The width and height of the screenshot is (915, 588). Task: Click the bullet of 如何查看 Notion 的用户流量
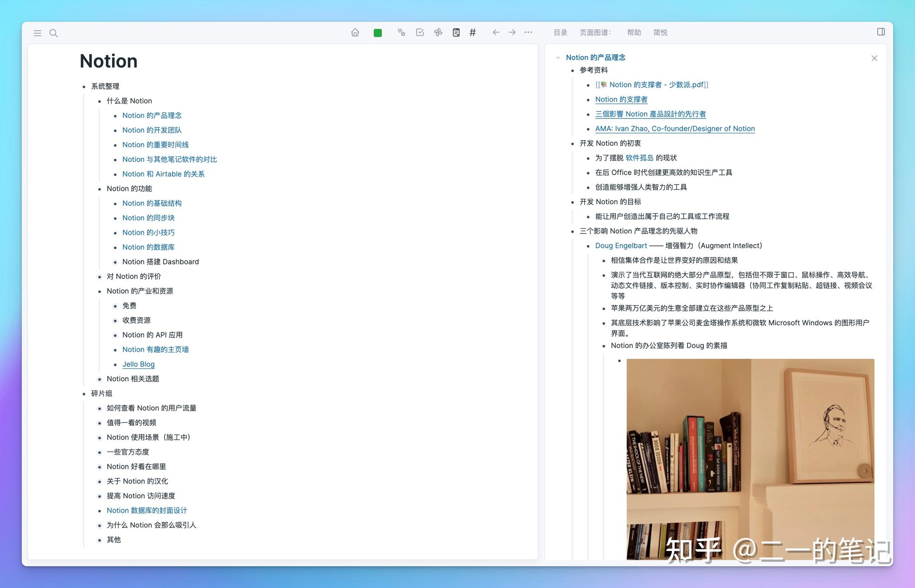[99, 409]
